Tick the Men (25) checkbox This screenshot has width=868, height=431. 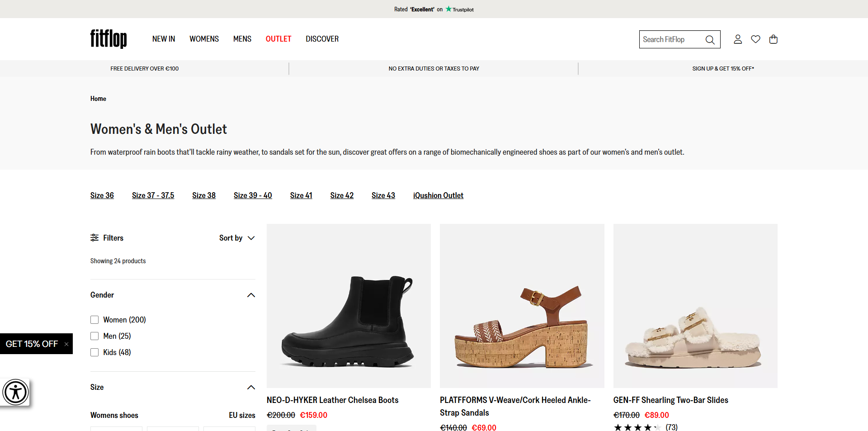tap(94, 336)
